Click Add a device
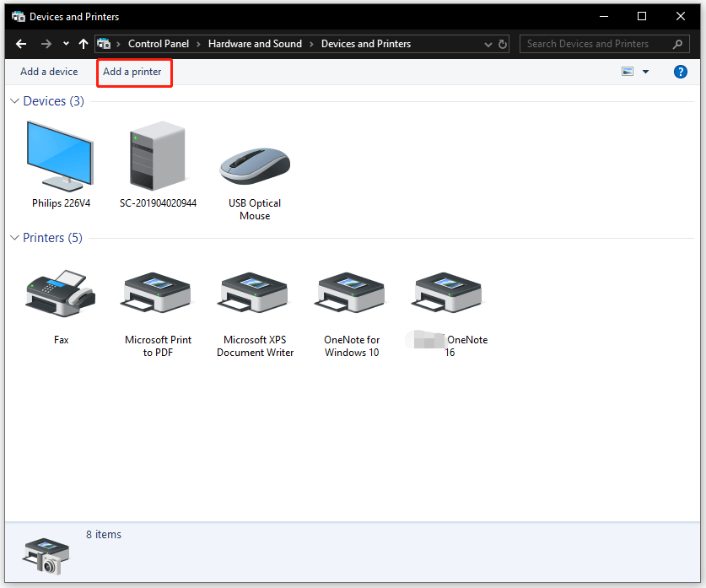Image resolution: width=706 pixels, height=588 pixels. (49, 72)
